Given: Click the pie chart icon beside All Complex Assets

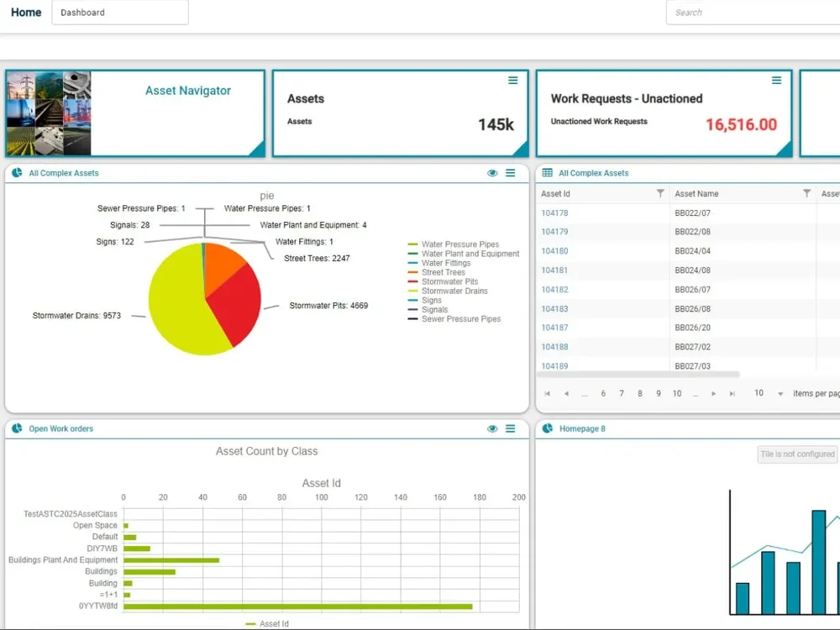Looking at the screenshot, I should click(17, 172).
